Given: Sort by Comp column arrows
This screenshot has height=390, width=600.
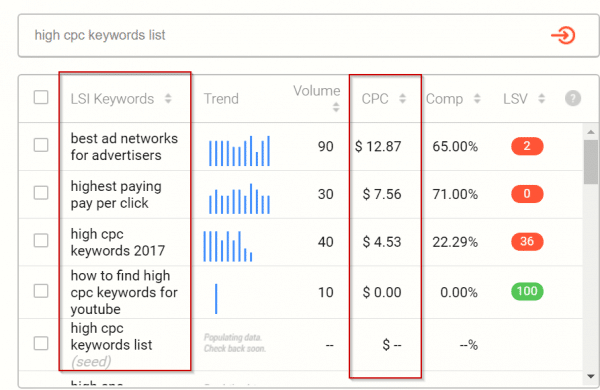Looking at the screenshot, I should point(477,99).
